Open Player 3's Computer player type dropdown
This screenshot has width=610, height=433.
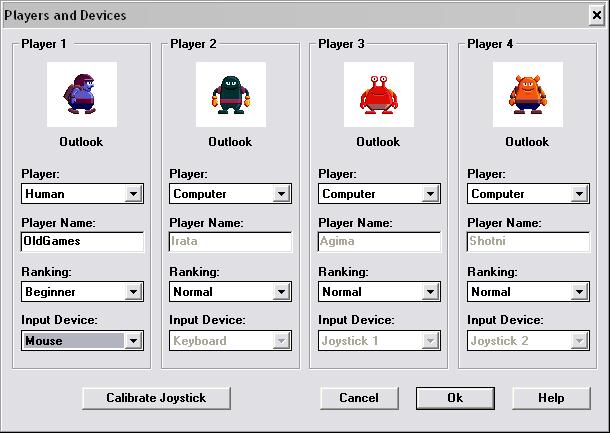[x=379, y=194]
